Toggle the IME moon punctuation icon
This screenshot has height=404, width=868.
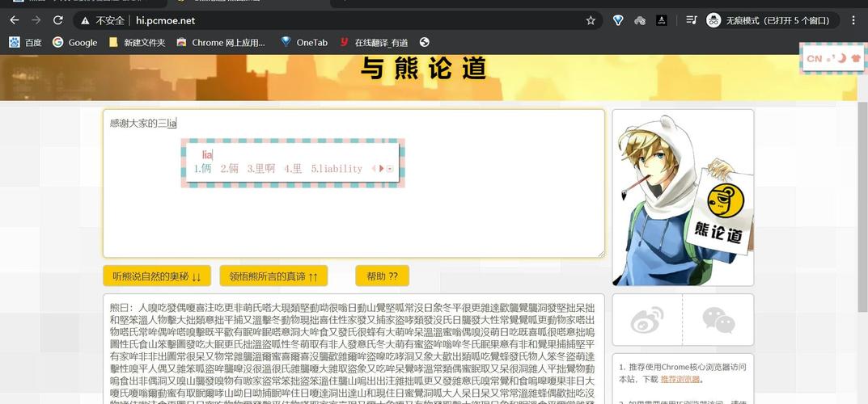pyautogui.click(x=840, y=58)
